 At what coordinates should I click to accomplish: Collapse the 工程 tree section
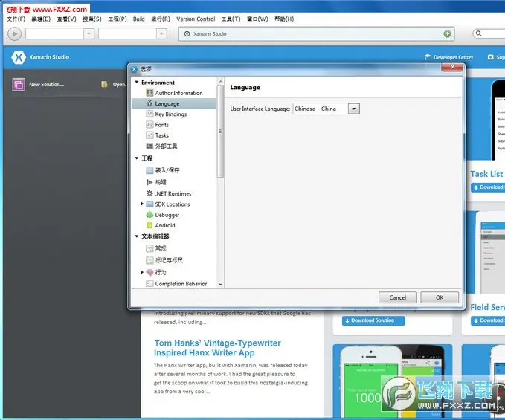pyautogui.click(x=137, y=158)
